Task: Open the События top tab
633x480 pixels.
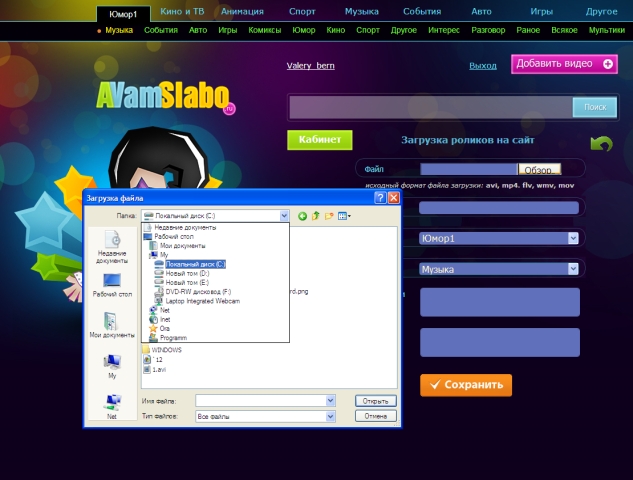Action: coord(422,12)
